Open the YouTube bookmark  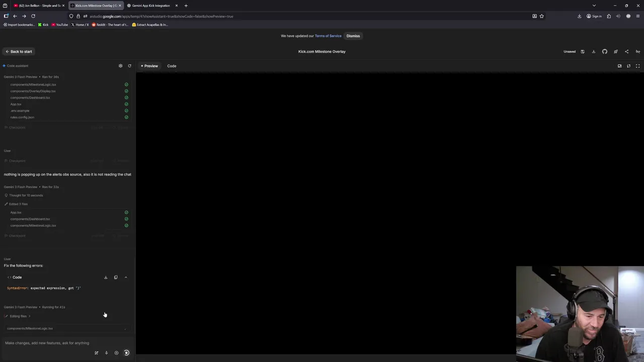coord(59,25)
